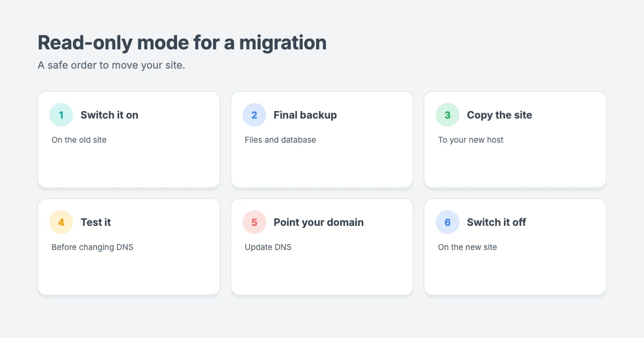The image size is (644, 338).
Task: Click the 'On the old site' description
Action: point(79,139)
